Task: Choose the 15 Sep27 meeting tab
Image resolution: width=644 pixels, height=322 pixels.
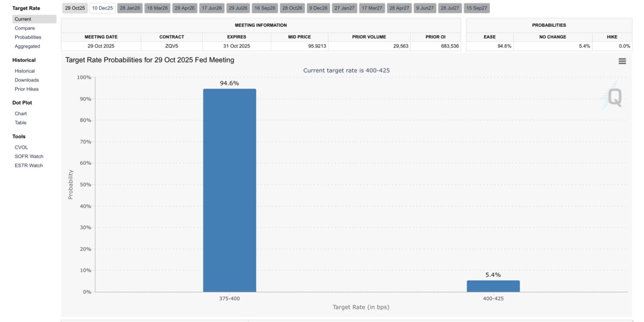Action: 477,8
